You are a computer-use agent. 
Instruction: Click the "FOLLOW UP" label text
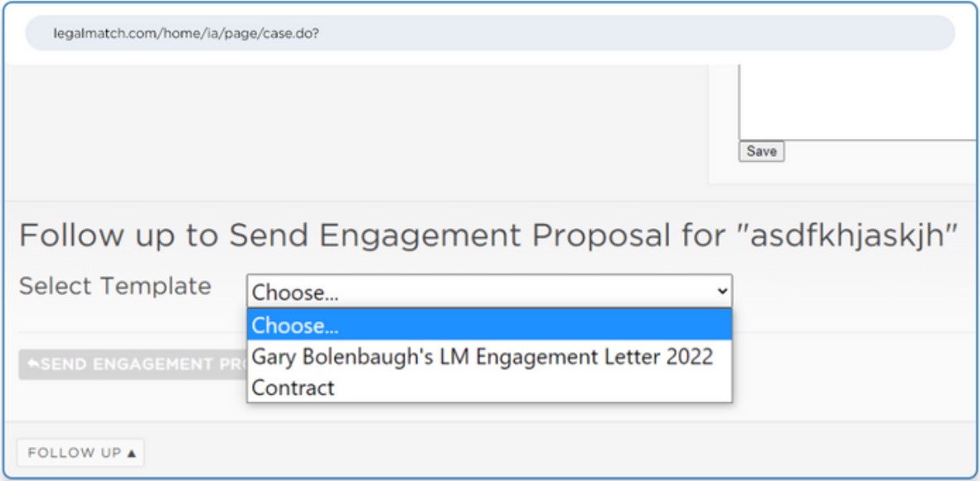click(x=74, y=453)
